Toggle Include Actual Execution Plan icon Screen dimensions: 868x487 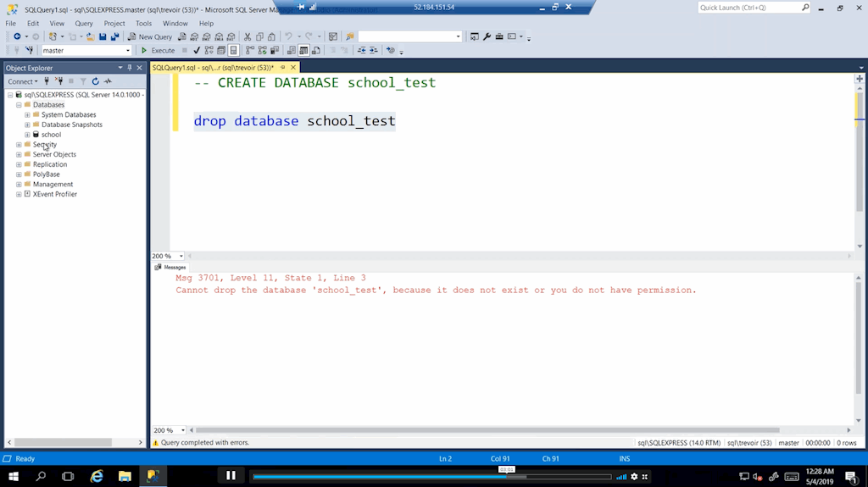[250, 50]
